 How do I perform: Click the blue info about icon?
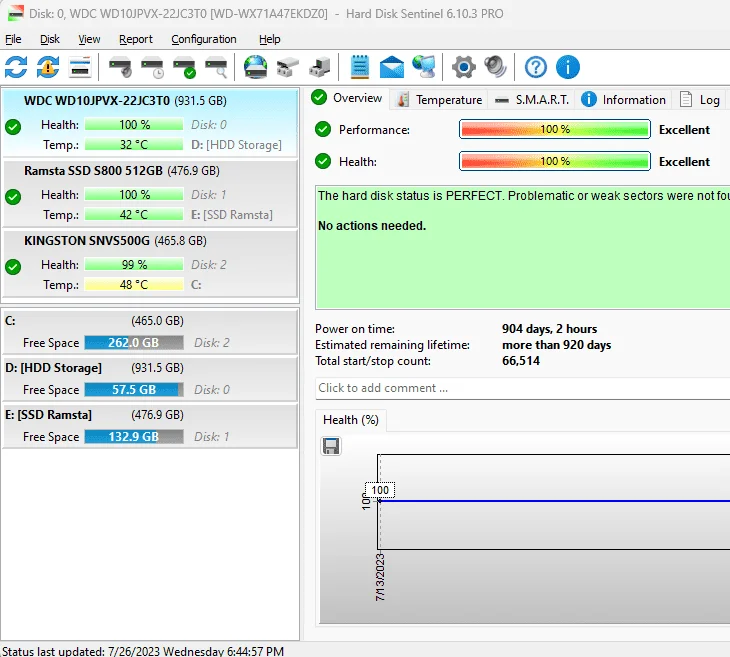point(568,67)
